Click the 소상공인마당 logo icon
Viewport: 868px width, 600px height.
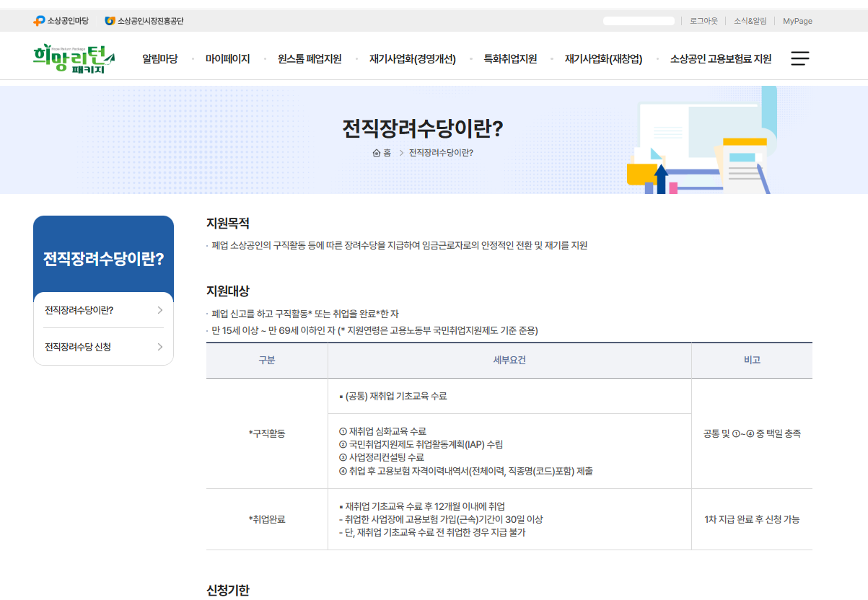point(39,21)
